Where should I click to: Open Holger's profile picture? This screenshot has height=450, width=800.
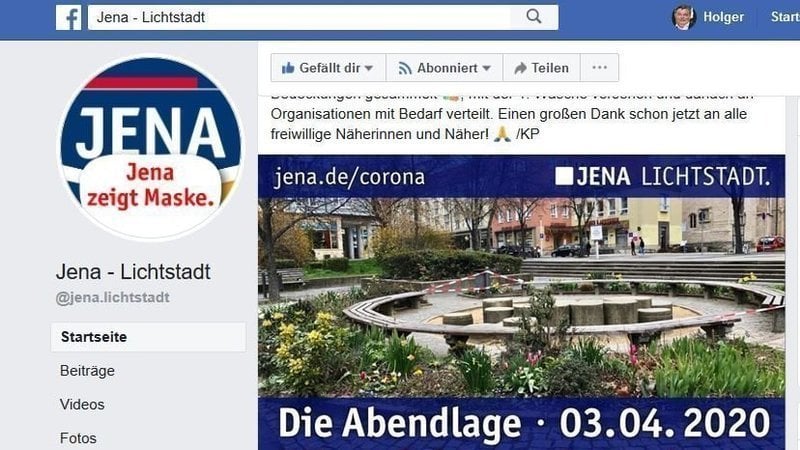point(684,17)
